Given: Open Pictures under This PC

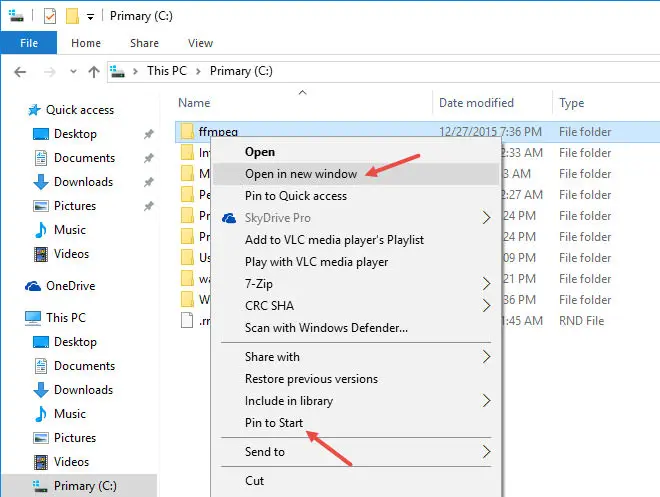Looking at the screenshot, I should coord(75,438).
